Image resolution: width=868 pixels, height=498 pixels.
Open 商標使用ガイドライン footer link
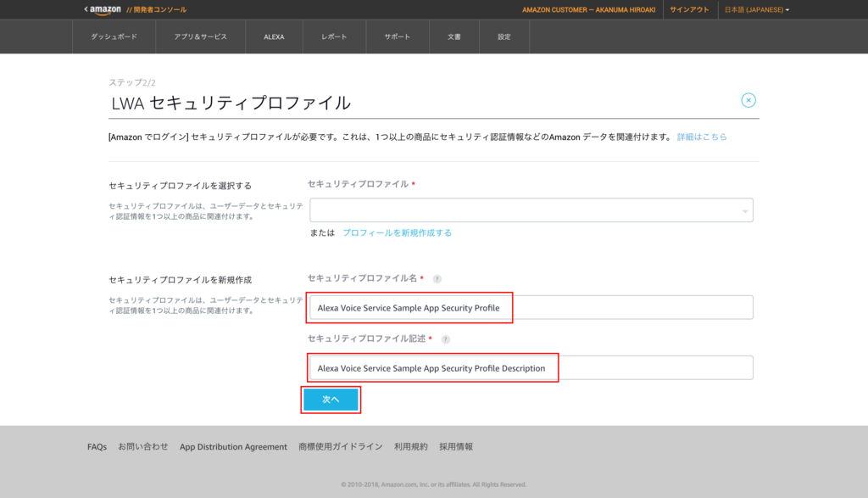(341, 446)
